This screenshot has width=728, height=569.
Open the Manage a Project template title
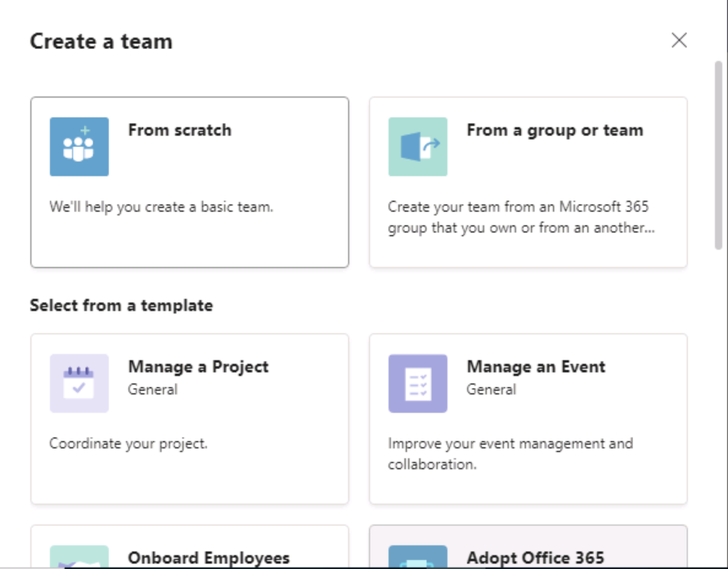[198, 366]
